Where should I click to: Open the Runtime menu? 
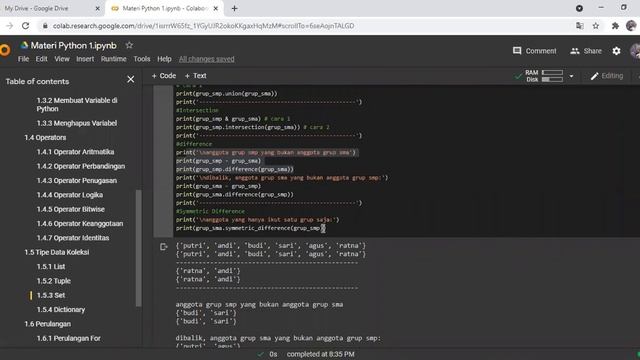(x=113, y=59)
